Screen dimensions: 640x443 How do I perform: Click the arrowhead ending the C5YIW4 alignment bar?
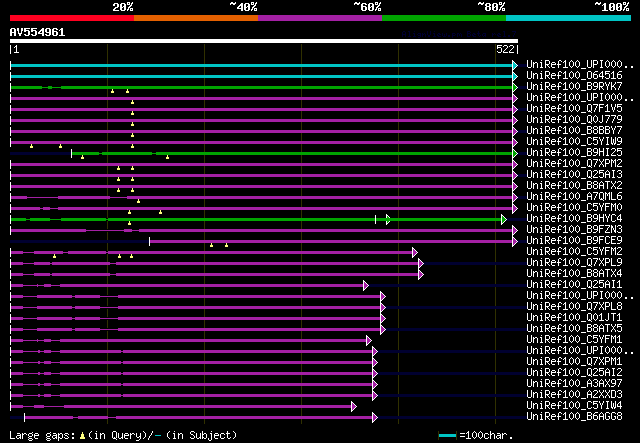pyautogui.click(x=354, y=407)
